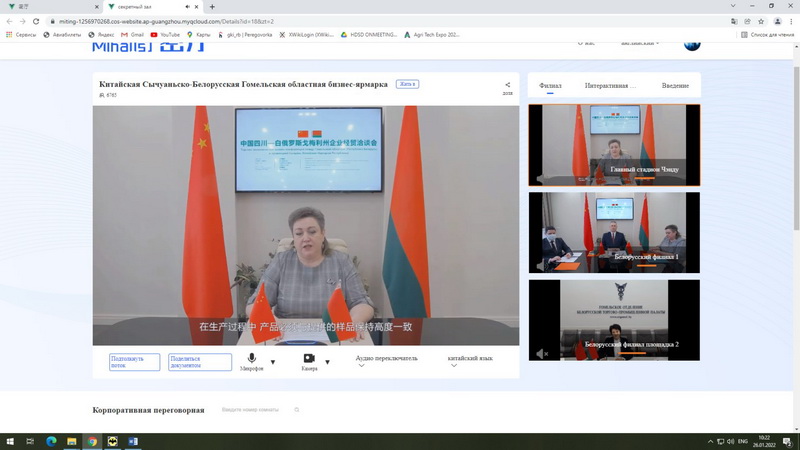The image size is (800, 450).
Task: Select the Белорусский филиал площадка 2 thumbnail
Action: click(614, 320)
